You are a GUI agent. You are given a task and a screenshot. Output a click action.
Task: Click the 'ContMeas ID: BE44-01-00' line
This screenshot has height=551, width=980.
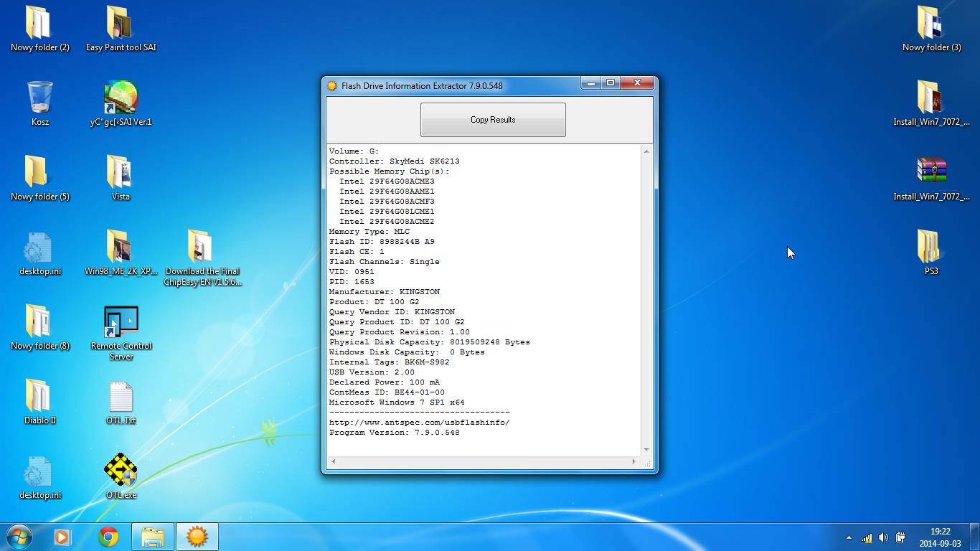pos(387,392)
